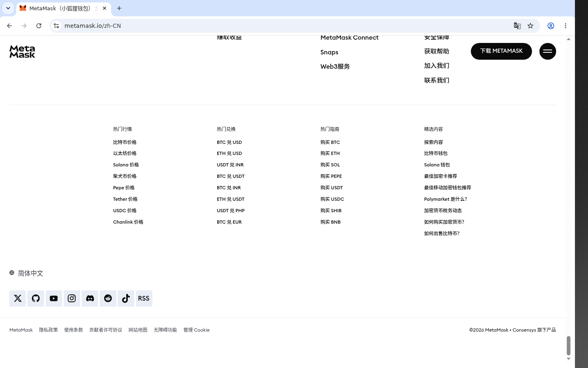The image size is (588, 368).
Task: Open the Reddit social link
Action: (x=108, y=298)
